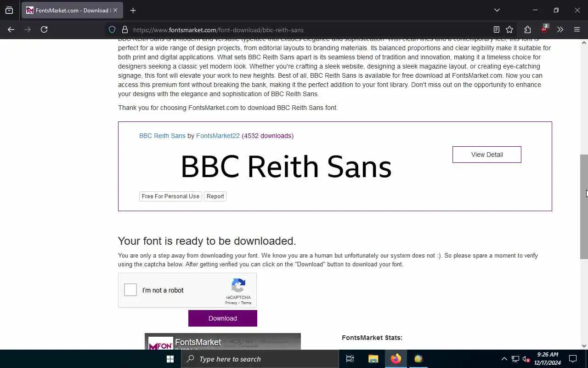This screenshot has width=588, height=368.
Task: Open the notifications action center
Action: (573, 359)
